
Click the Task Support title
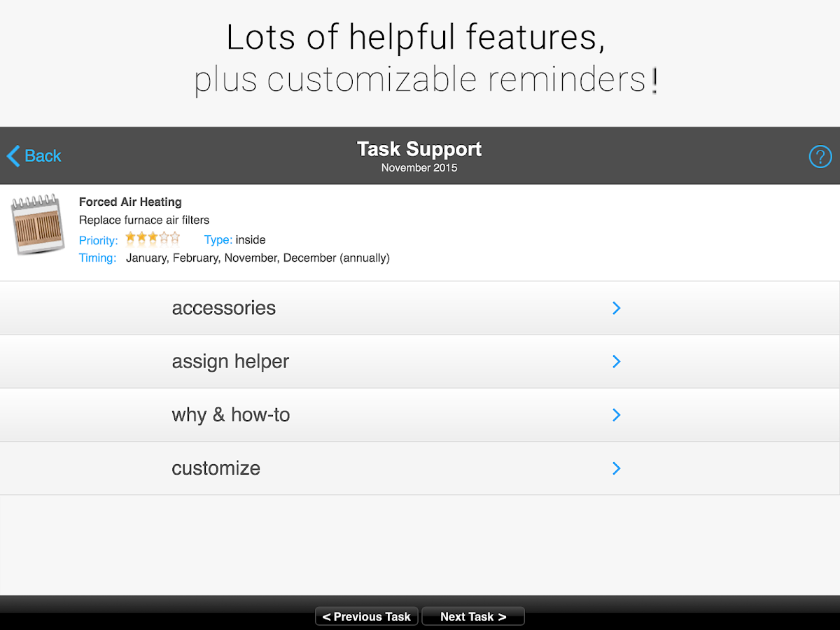coord(419,149)
